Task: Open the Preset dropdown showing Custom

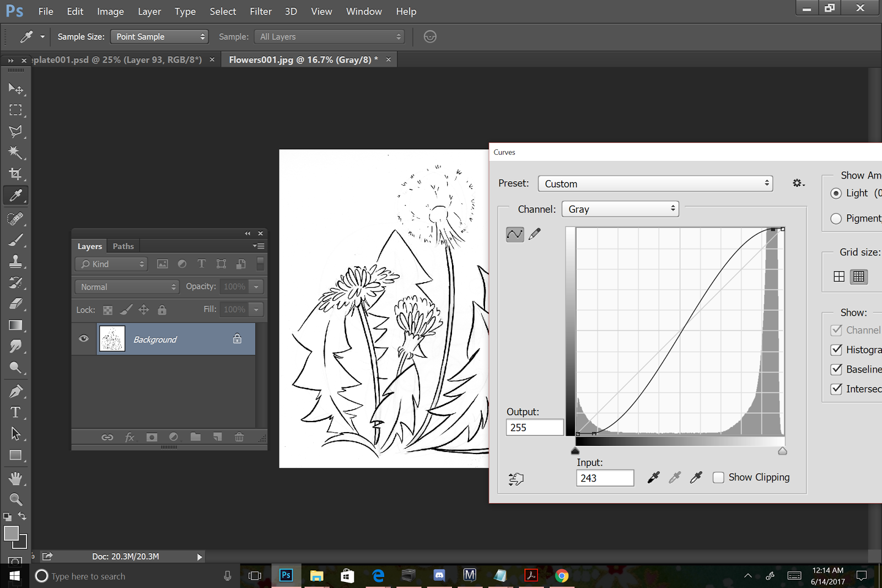Action: pos(655,184)
